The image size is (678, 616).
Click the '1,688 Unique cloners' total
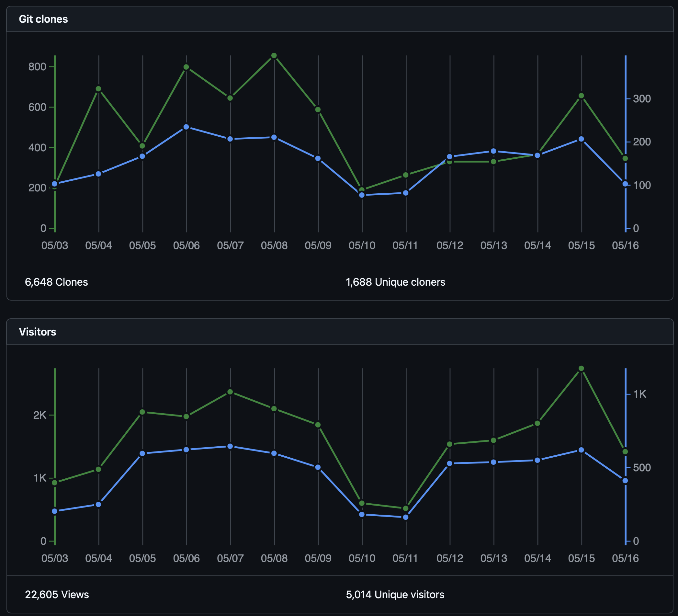[396, 282]
